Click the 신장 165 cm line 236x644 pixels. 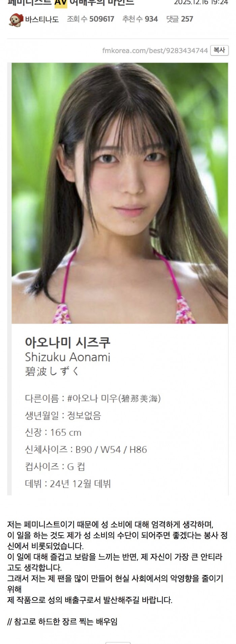53,432
